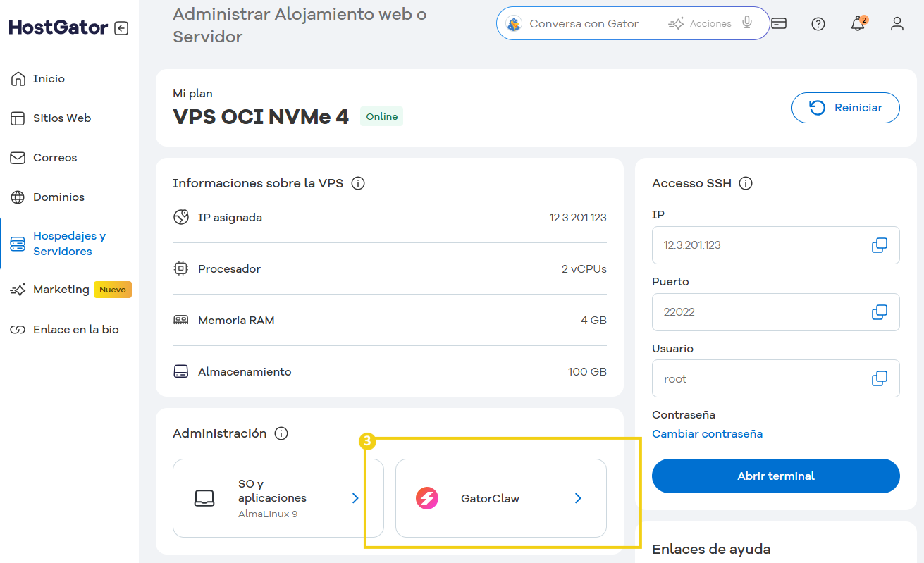The image size is (924, 563).
Task: Collapse the sidebar with the arrow icon
Action: [x=121, y=27]
